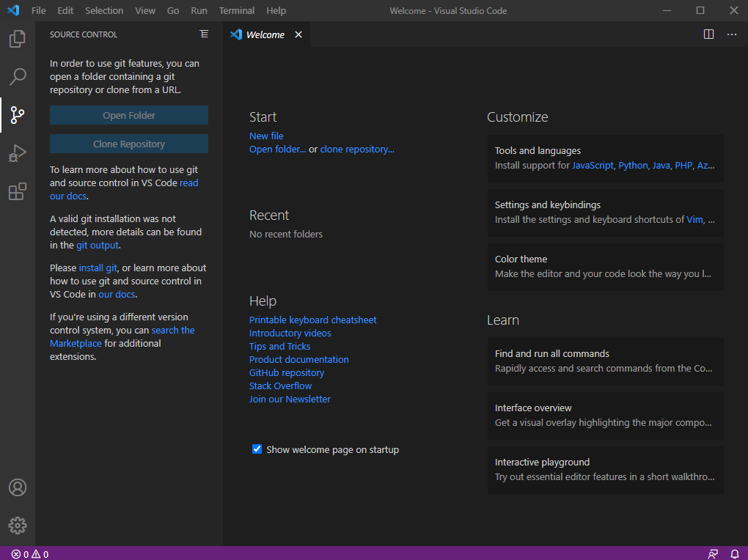Open the Selection menu

104,11
